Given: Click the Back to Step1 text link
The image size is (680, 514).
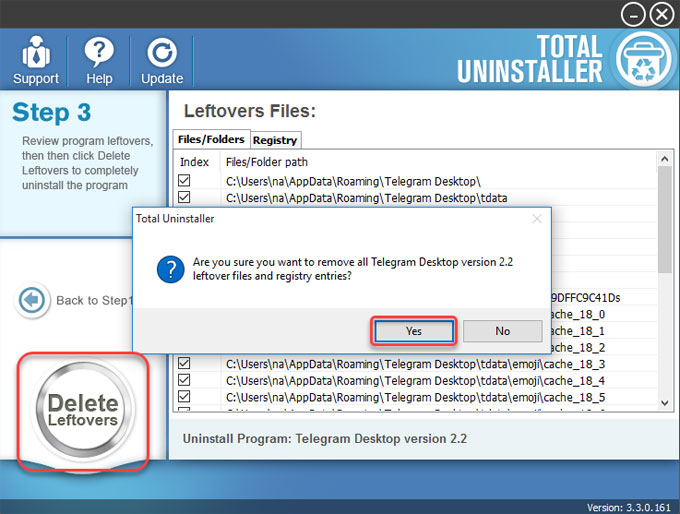Looking at the screenshot, I should pos(92,301).
